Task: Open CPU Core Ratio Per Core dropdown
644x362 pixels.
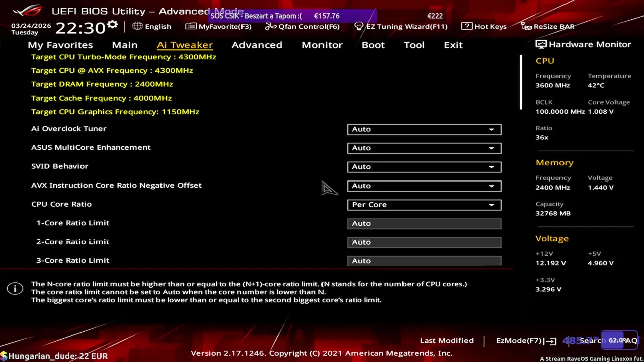Action: [424, 205]
